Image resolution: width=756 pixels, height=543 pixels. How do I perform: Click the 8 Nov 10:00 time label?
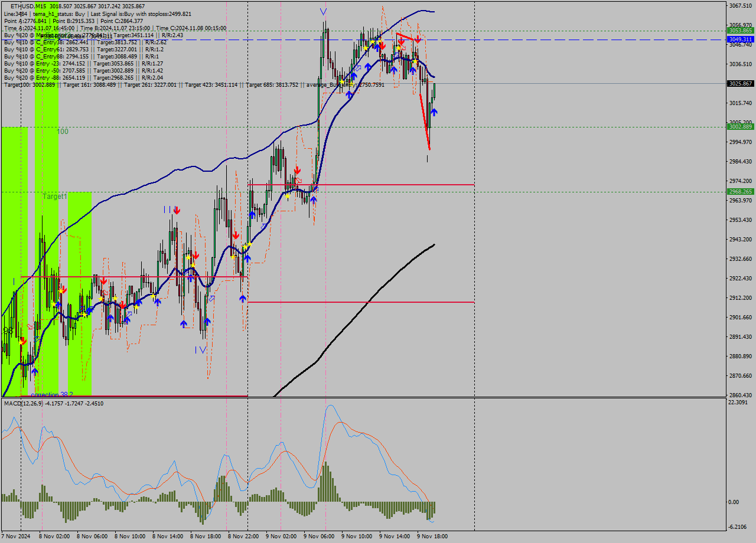(129, 537)
